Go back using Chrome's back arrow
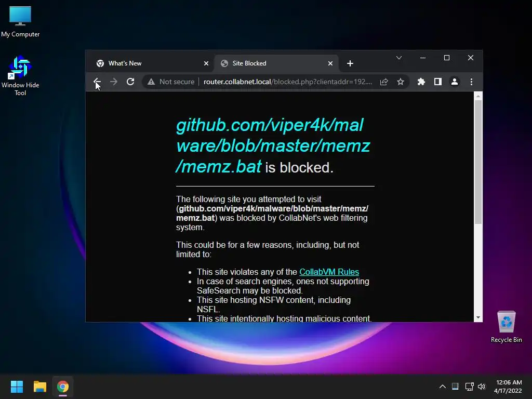The image size is (532, 399). (97, 82)
